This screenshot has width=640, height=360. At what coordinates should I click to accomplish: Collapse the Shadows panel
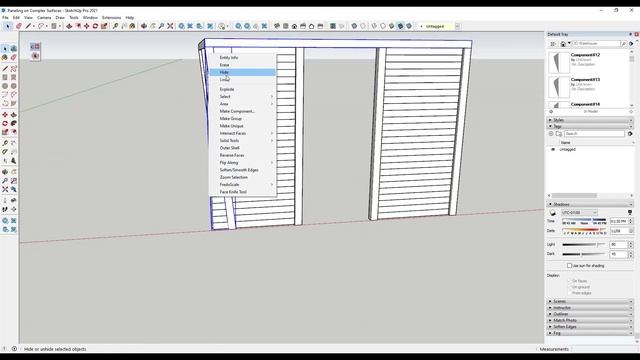coord(589,204)
